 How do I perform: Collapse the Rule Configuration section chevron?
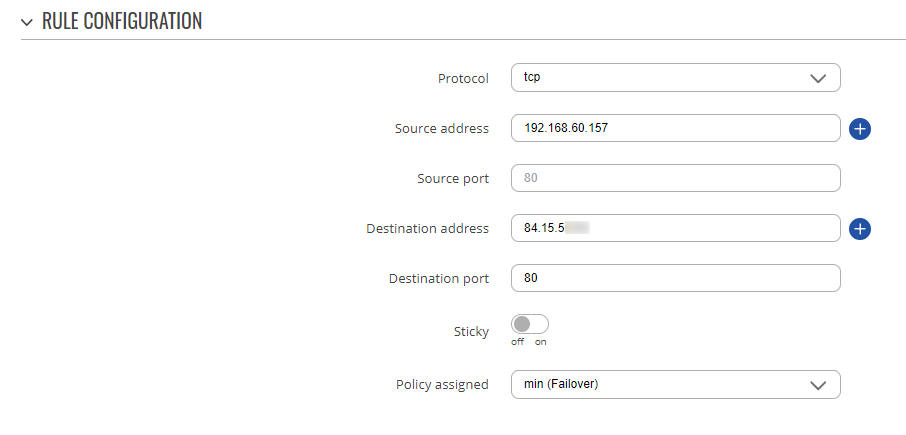pyautogui.click(x=27, y=22)
